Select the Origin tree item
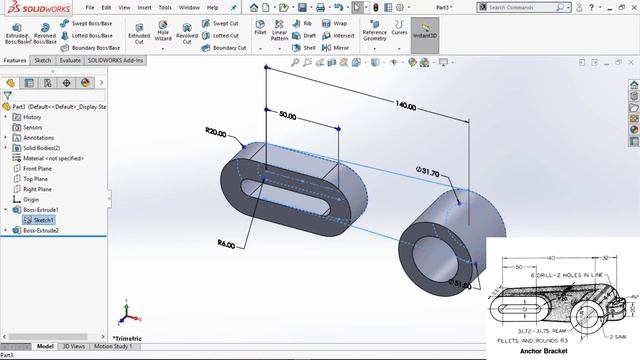 [x=26, y=200]
